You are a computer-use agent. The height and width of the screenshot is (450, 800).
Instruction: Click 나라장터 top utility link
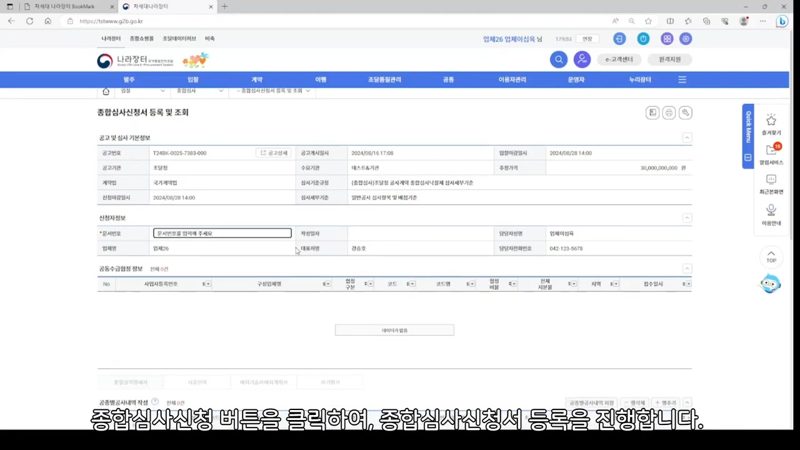tap(111, 39)
